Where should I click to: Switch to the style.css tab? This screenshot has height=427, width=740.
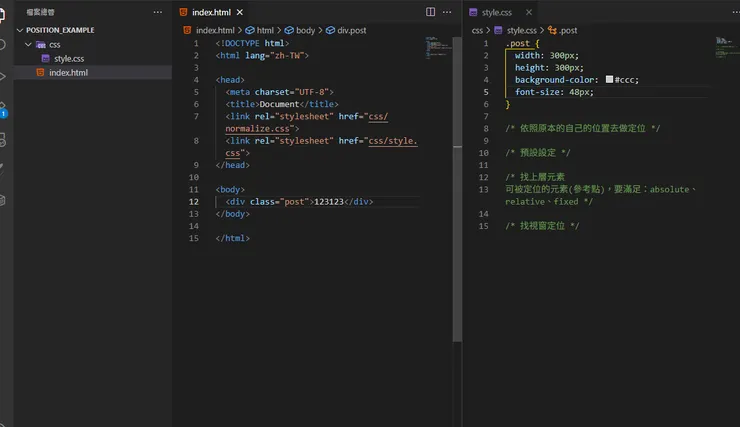coord(496,12)
